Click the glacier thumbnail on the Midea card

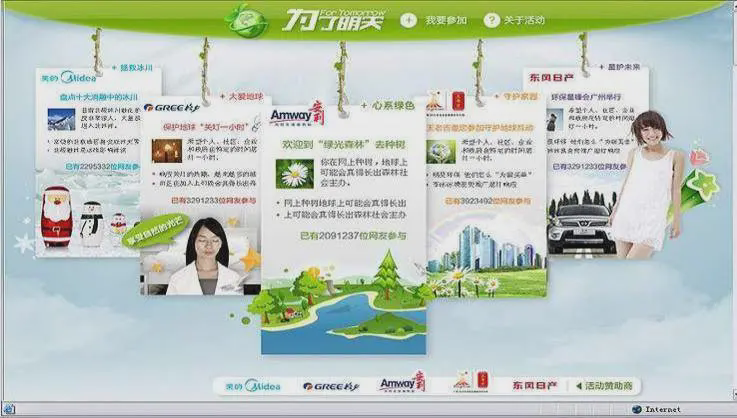(x=61, y=118)
